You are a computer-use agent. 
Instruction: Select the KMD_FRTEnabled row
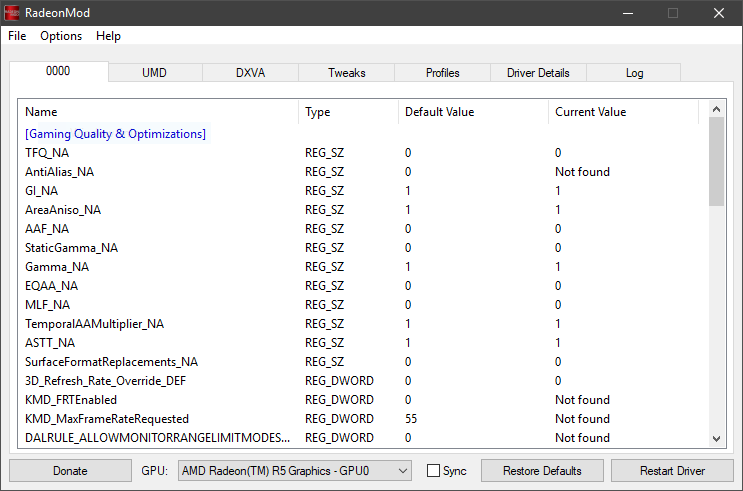coord(363,400)
